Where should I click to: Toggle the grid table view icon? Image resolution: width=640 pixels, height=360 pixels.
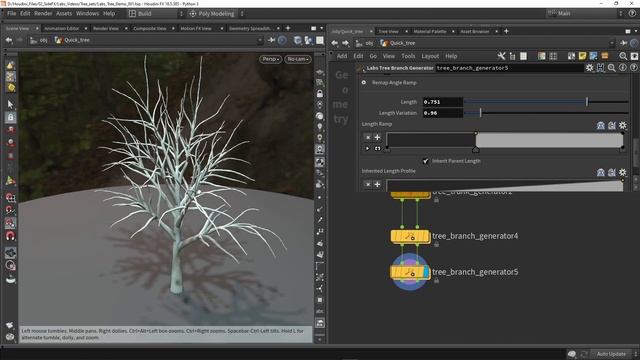pyautogui.click(x=553, y=56)
